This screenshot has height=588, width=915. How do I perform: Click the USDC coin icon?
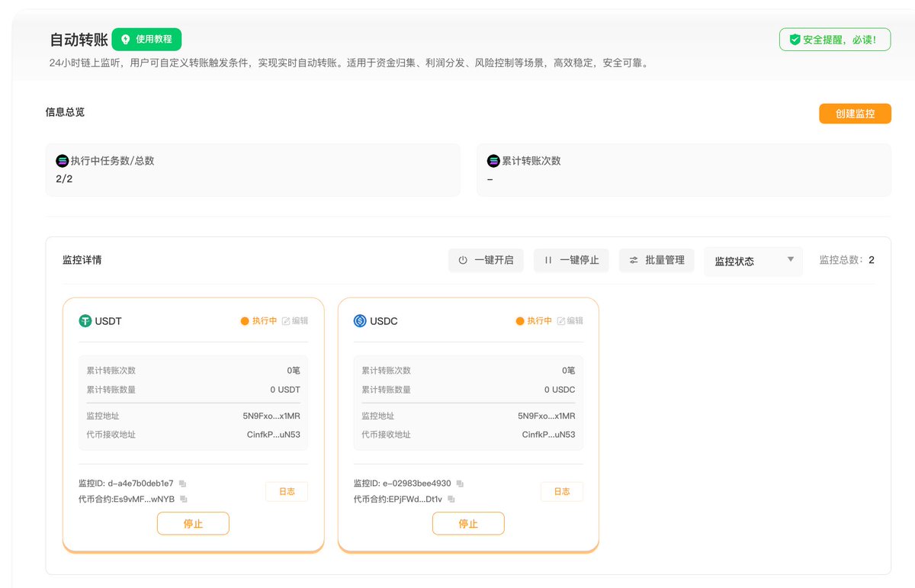[x=360, y=321]
